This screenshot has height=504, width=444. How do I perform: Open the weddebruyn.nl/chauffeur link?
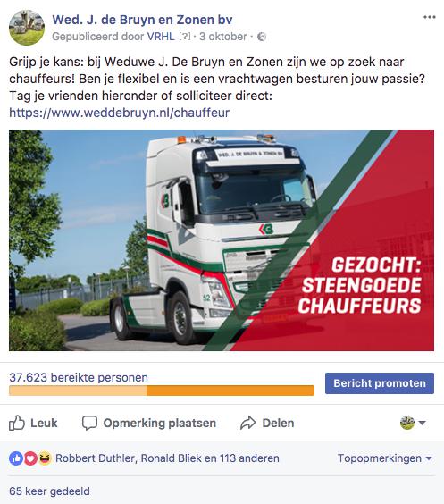(x=119, y=113)
